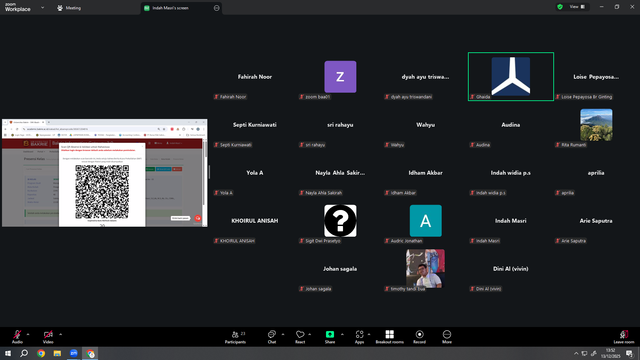Open the Apps panel
640x360 pixels.
[x=359, y=337]
